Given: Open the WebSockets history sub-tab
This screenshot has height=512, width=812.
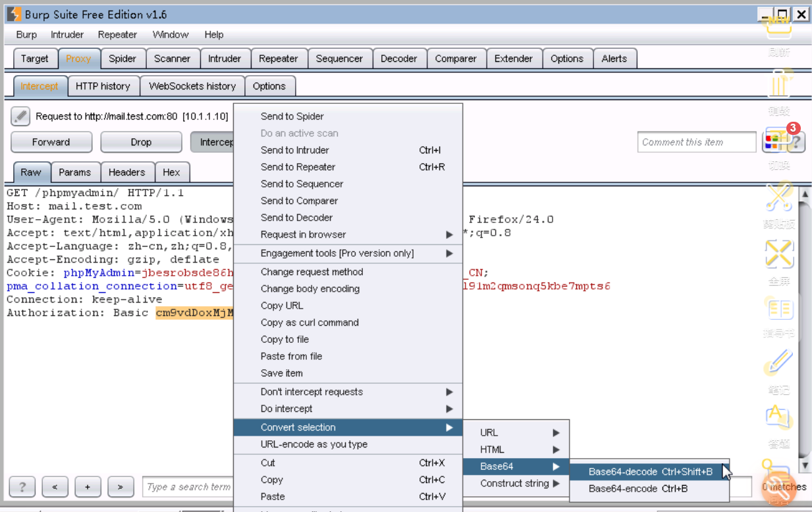Looking at the screenshot, I should point(192,86).
